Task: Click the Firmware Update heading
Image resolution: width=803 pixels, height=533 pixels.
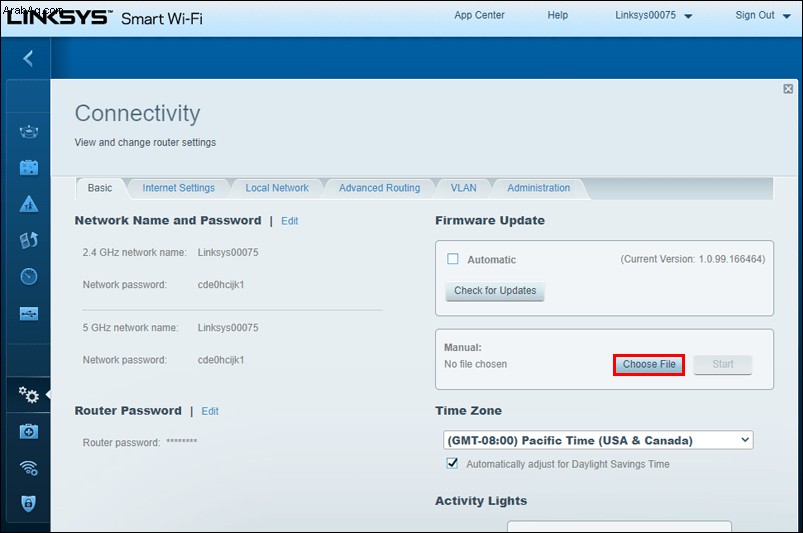Action: point(490,221)
